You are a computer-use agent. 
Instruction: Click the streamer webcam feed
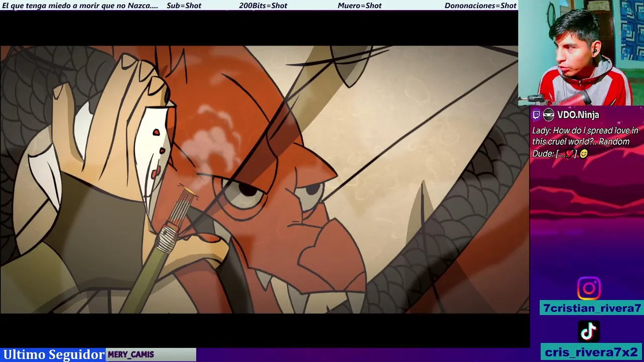click(581, 53)
